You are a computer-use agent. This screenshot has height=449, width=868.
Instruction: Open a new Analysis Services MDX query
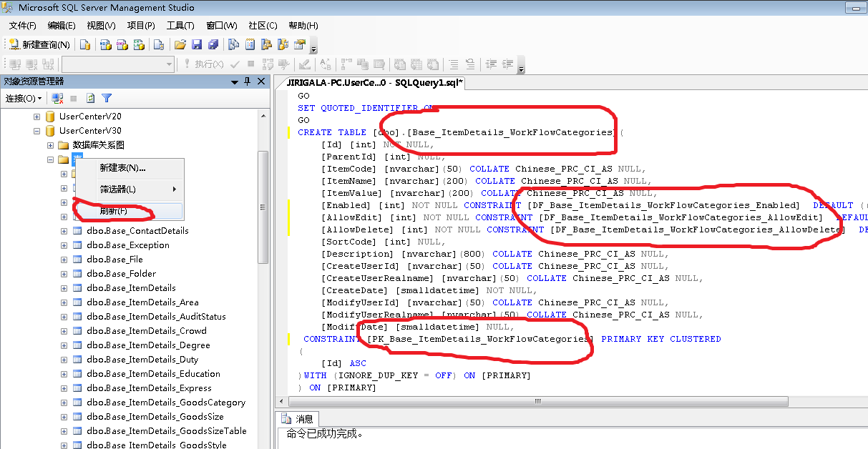[x=105, y=44]
